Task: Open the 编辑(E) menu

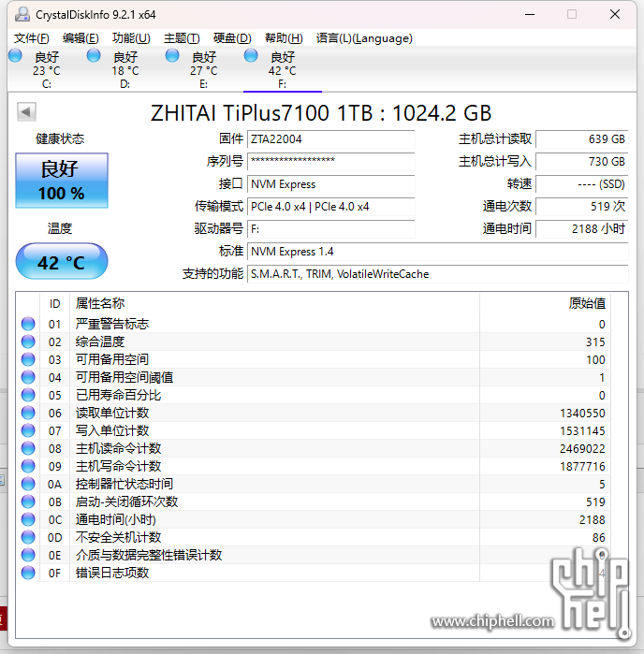Action: tap(80, 38)
